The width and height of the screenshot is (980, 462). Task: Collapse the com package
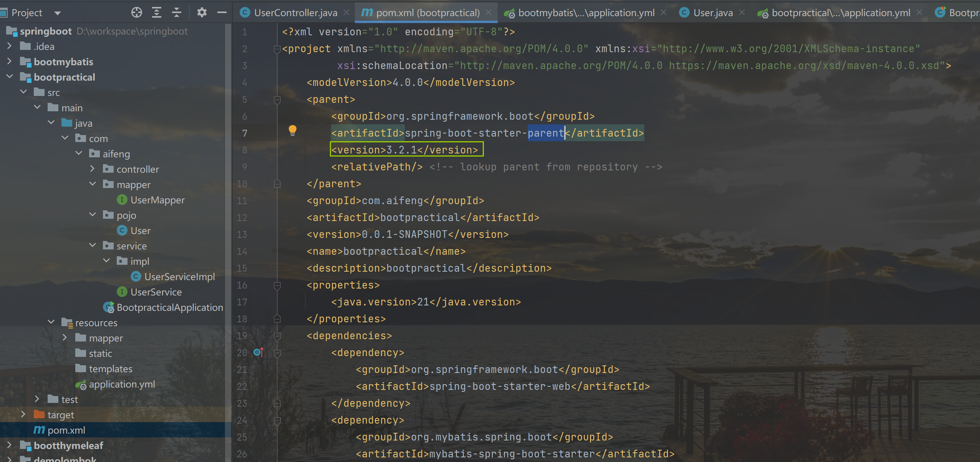click(x=65, y=138)
